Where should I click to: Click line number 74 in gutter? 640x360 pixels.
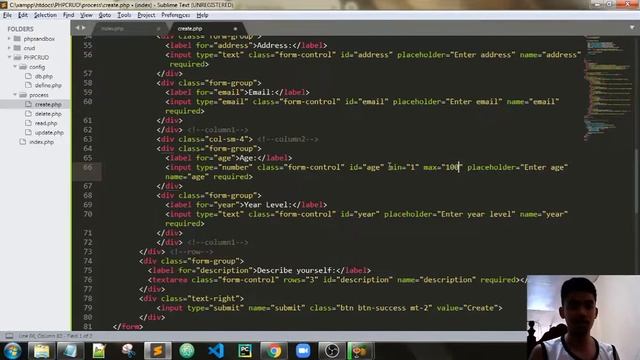[x=88, y=261]
